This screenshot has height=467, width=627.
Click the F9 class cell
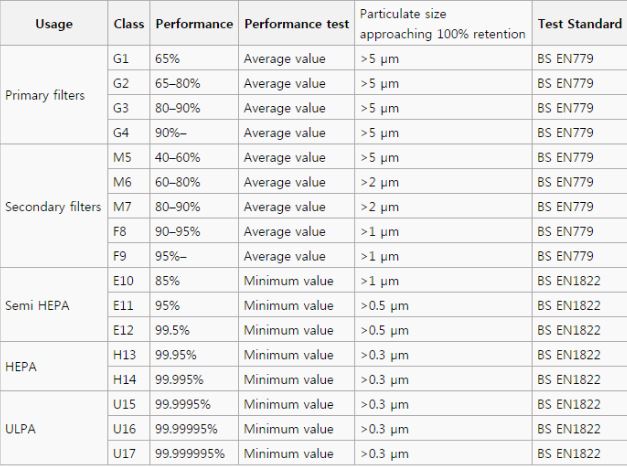click(x=129, y=256)
